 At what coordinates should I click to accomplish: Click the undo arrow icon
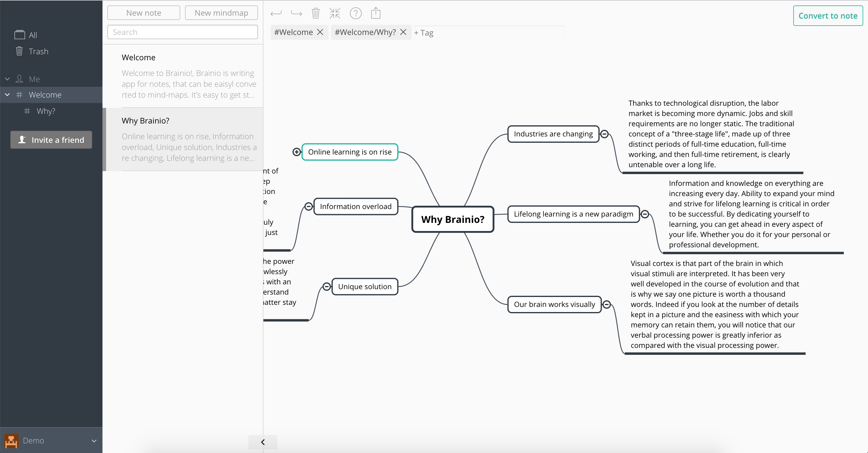pos(276,14)
